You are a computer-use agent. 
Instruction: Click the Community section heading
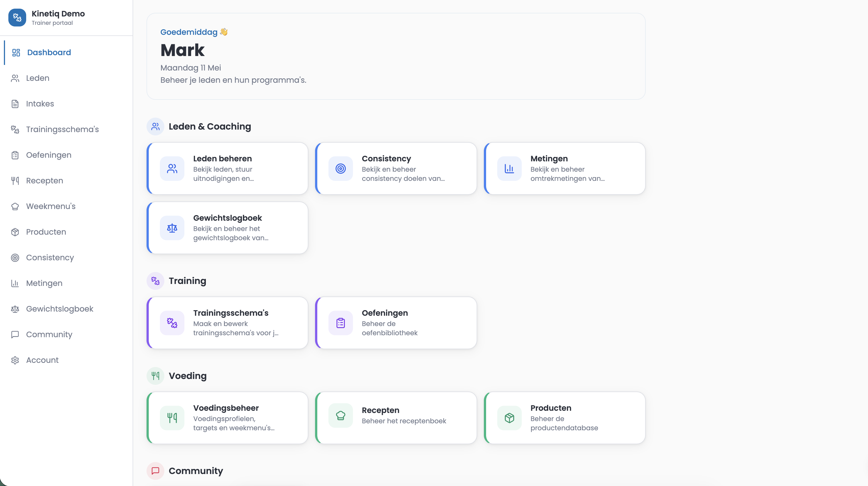[x=196, y=471]
